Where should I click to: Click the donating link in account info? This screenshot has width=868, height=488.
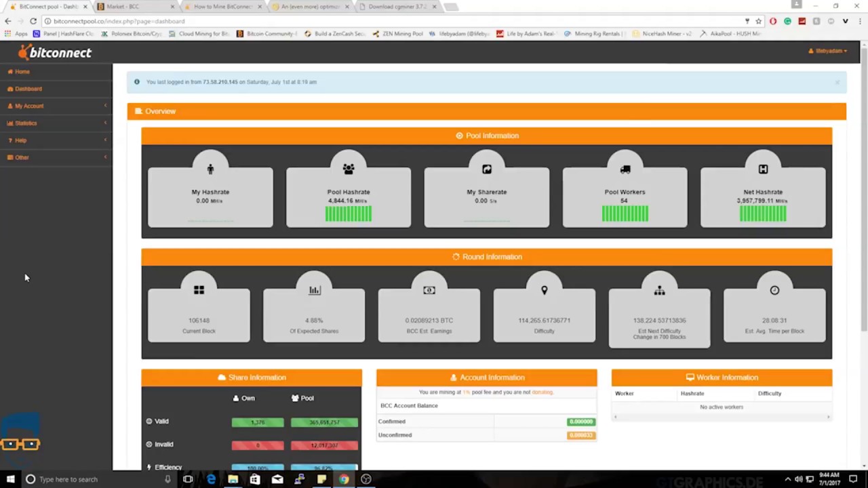point(542,392)
